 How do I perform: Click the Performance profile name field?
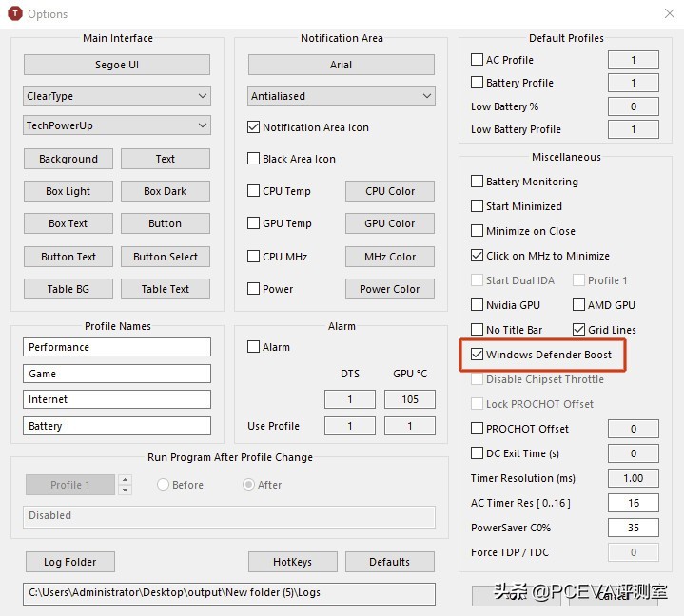coord(117,347)
